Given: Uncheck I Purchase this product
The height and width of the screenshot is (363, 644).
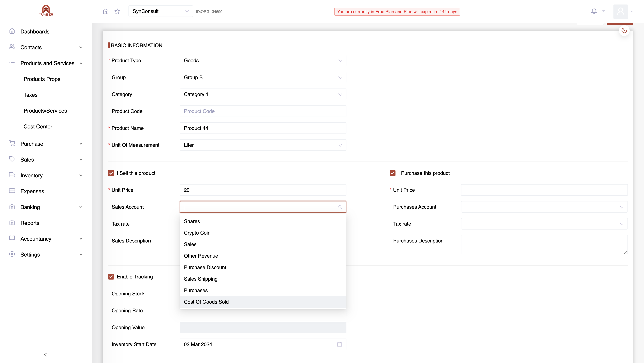Looking at the screenshot, I should coord(392,173).
